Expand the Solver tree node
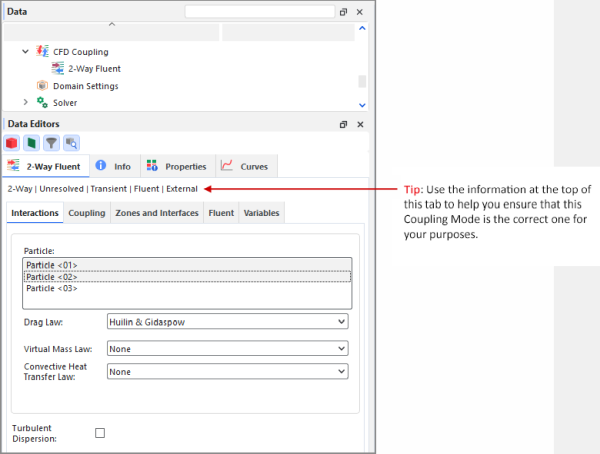The height and width of the screenshot is (454, 600). click(26, 102)
